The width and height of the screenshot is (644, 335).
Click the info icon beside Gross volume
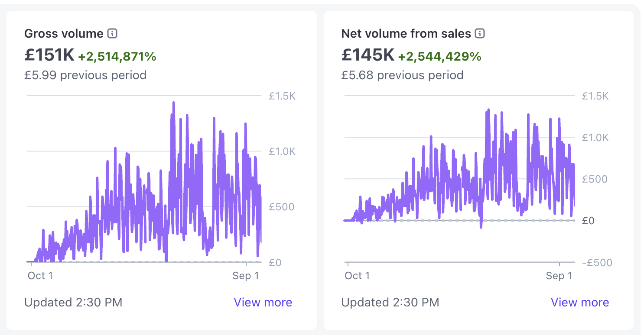112,33
